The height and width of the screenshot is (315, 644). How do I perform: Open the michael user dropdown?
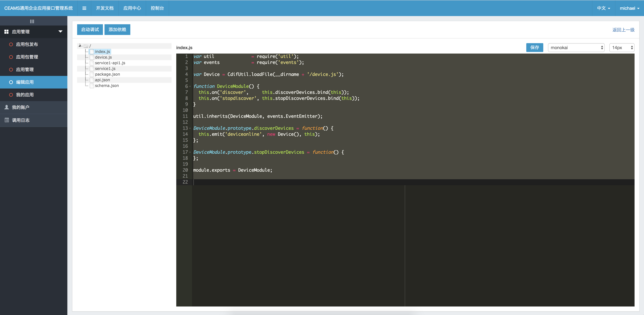click(629, 8)
